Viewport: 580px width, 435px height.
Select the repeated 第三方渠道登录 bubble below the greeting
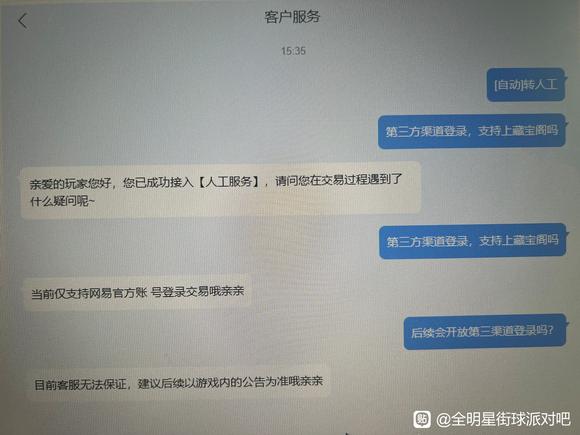[473, 241]
